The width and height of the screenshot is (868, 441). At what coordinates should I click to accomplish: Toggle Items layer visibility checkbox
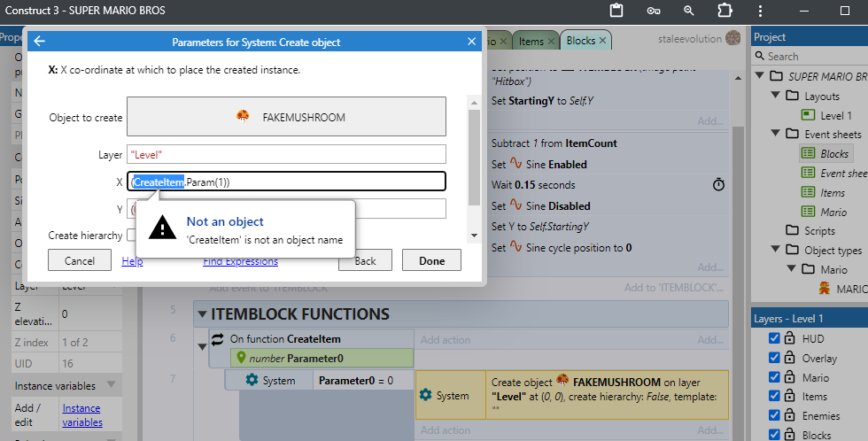[x=774, y=396]
